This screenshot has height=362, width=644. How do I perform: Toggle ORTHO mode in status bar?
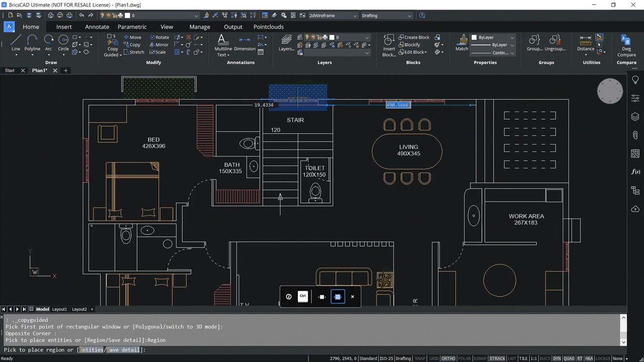pos(448,358)
